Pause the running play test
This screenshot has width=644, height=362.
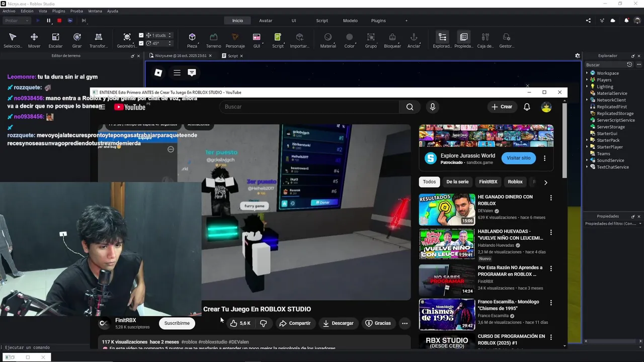coord(49,21)
